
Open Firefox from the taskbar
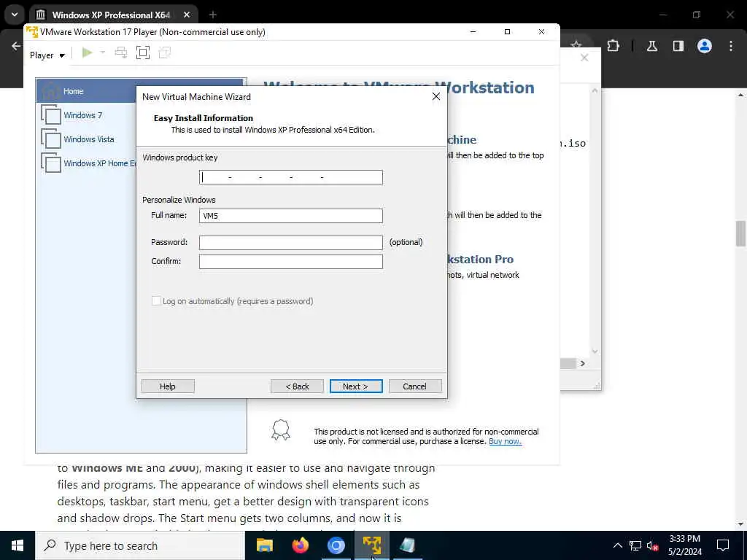(300, 545)
